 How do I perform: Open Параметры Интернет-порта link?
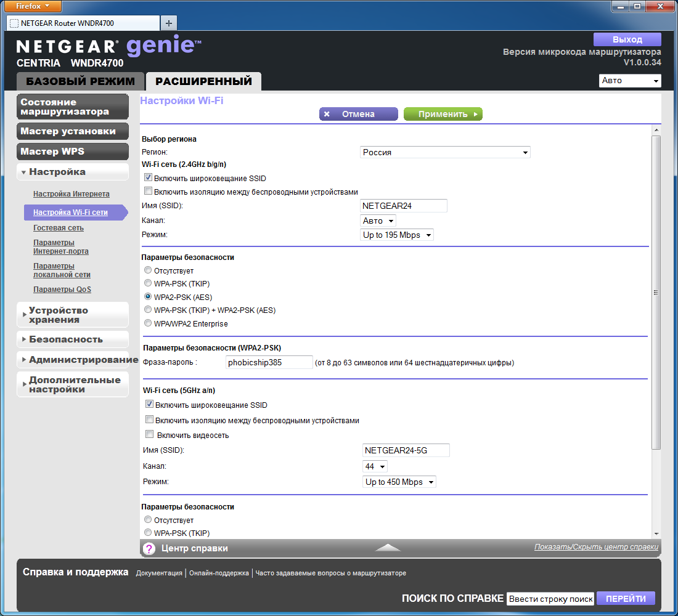pos(61,247)
